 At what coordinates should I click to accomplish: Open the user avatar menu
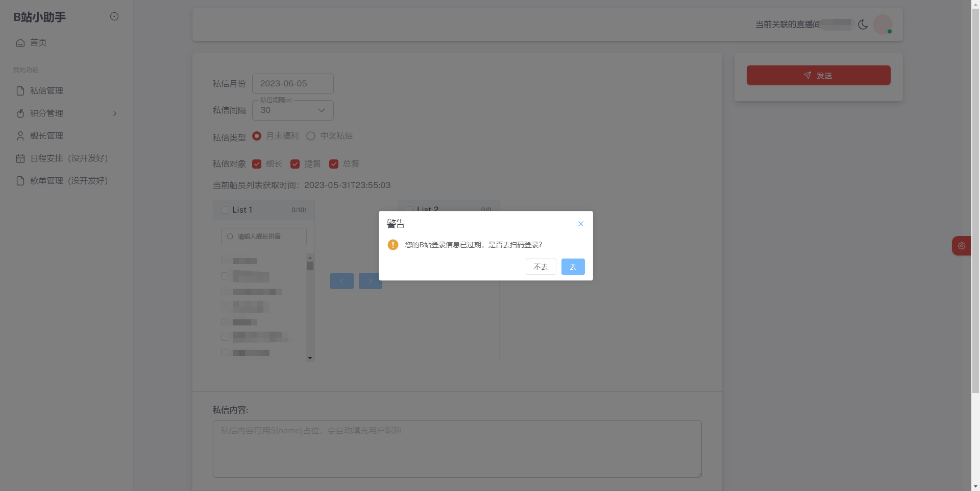pyautogui.click(x=883, y=25)
